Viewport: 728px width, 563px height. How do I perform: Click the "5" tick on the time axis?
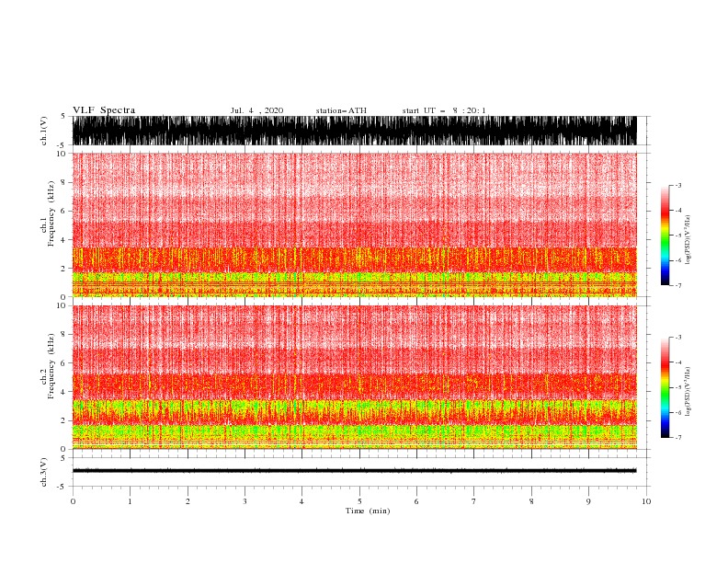click(x=359, y=501)
